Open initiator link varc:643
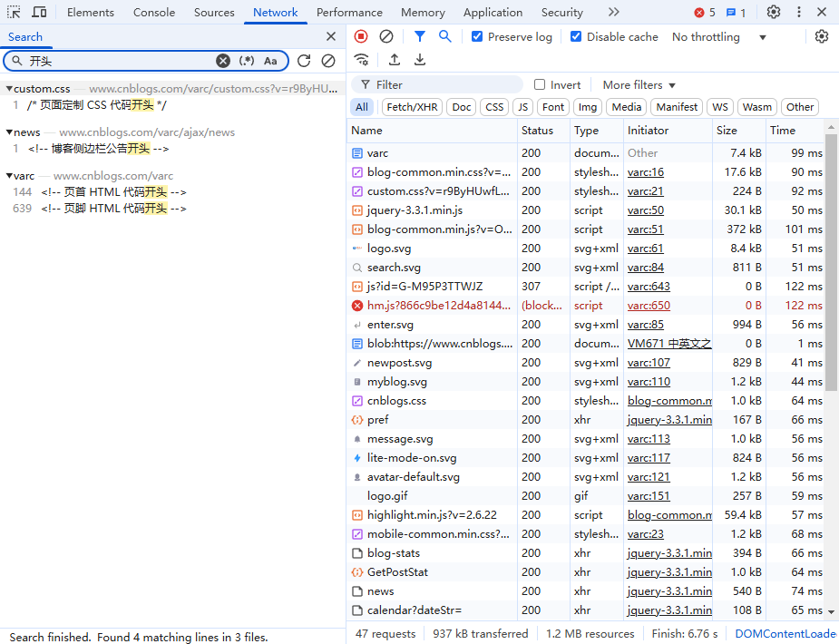 [x=649, y=287]
